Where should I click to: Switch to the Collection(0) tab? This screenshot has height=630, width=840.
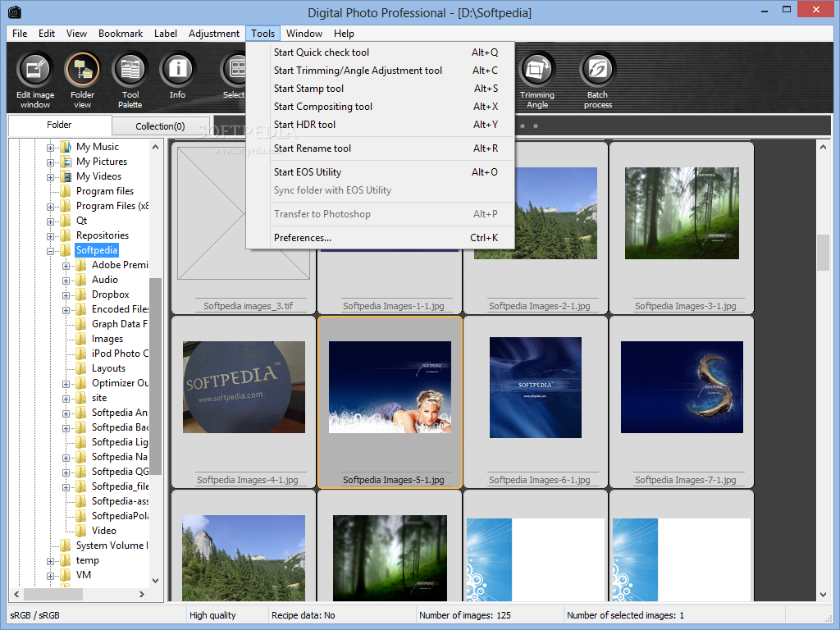(160, 126)
